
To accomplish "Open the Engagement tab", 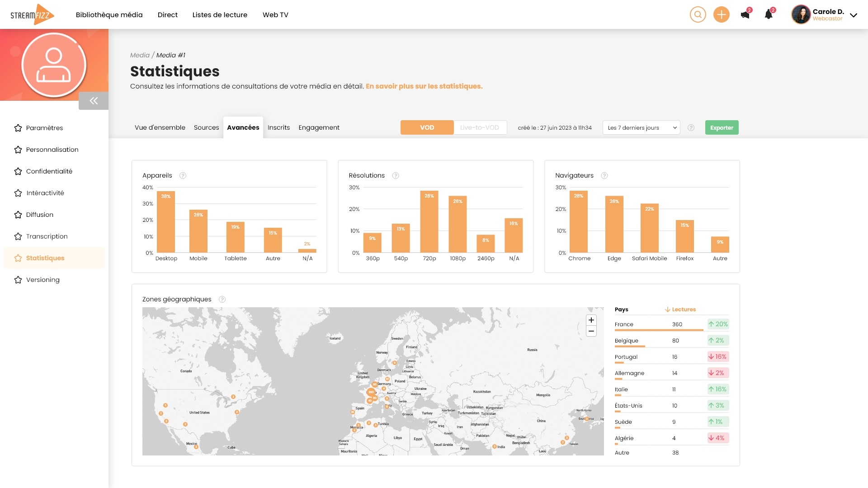I will (319, 127).
